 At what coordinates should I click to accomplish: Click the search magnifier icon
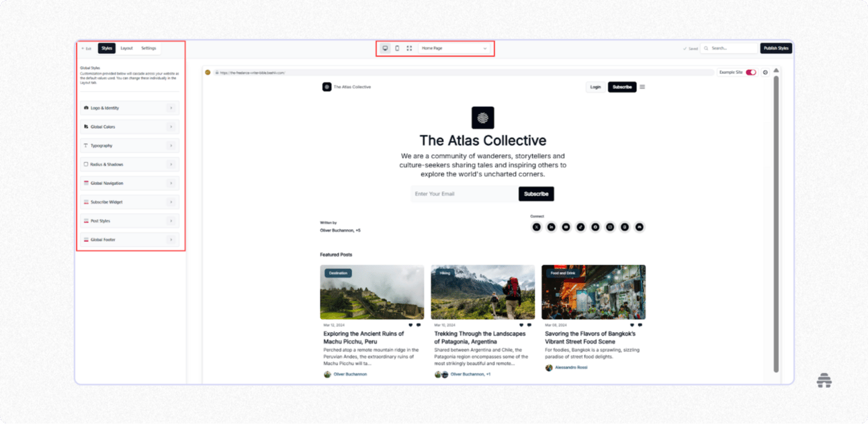click(706, 48)
